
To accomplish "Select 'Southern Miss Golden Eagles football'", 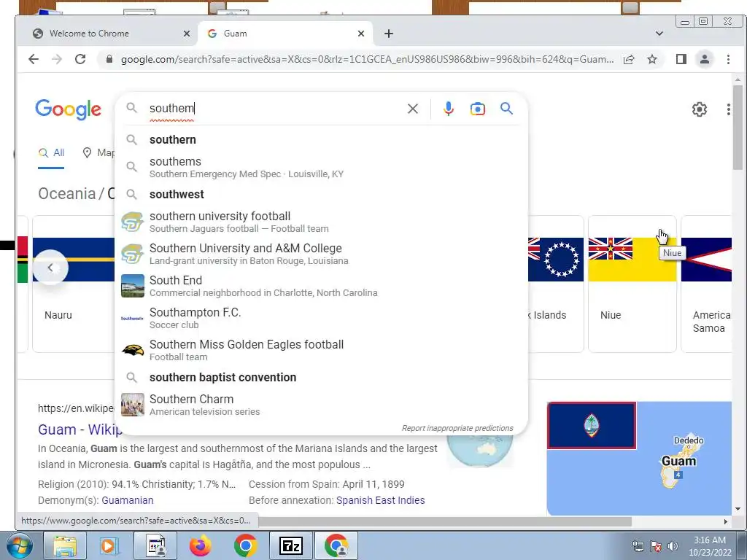I will (x=322, y=350).
